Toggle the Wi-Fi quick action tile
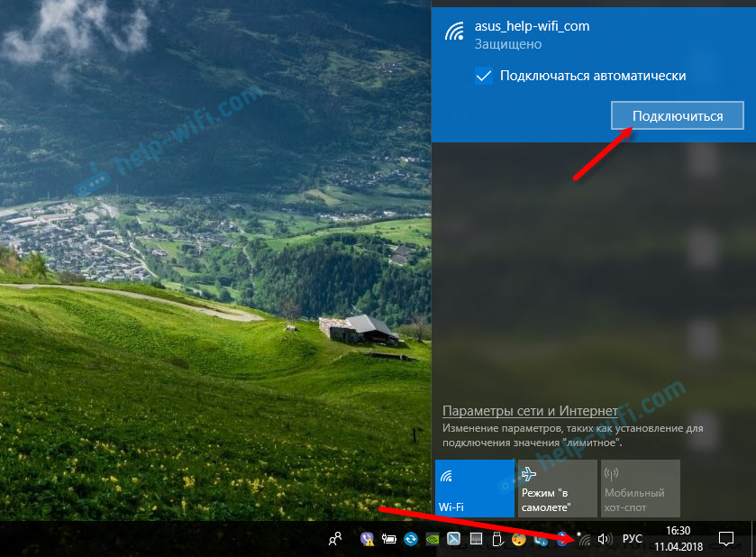 (x=475, y=488)
